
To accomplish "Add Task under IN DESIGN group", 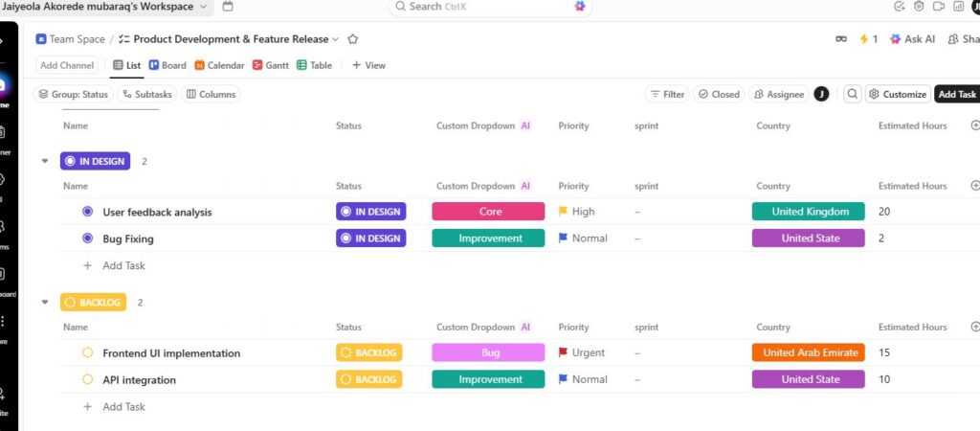I will [x=115, y=266].
